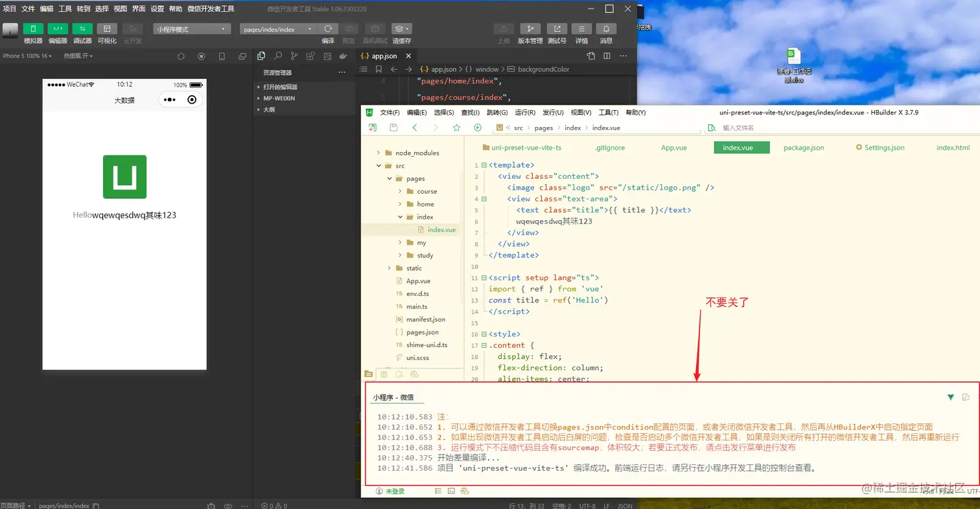Click the test account (测试号) icon
The image size is (980, 509).
pyautogui.click(x=557, y=29)
